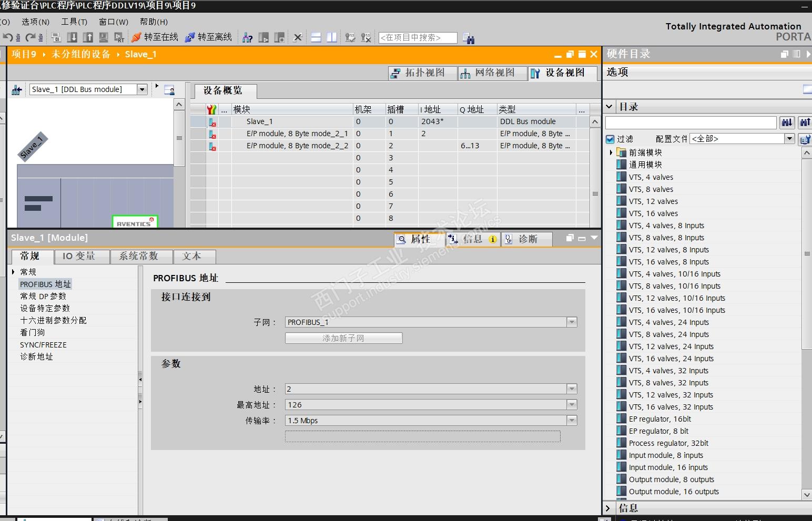Click the zoom view icon in device toolbar
812x521 pixels.
(x=169, y=90)
